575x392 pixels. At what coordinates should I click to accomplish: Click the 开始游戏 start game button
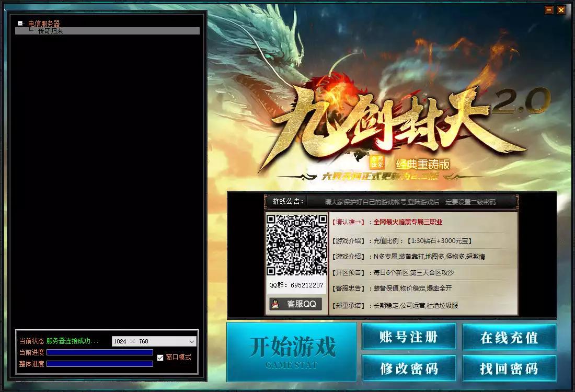click(x=292, y=352)
